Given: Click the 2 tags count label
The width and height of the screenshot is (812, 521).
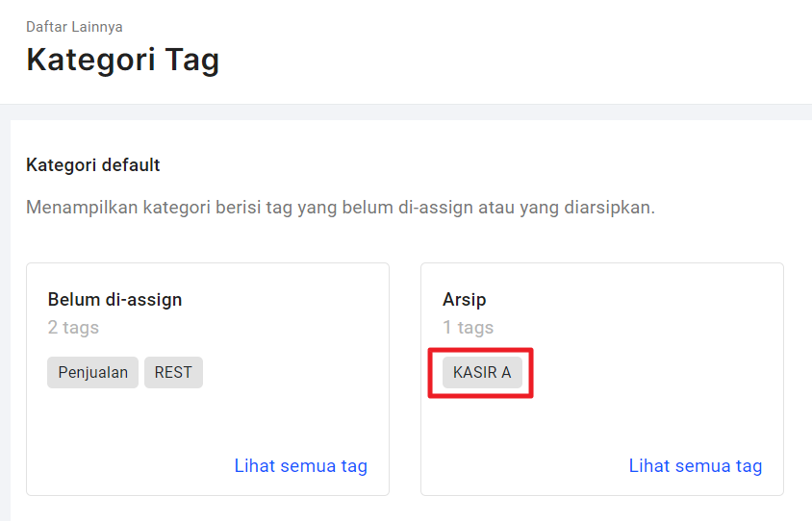Looking at the screenshot, I should click(x=73, y=328).
